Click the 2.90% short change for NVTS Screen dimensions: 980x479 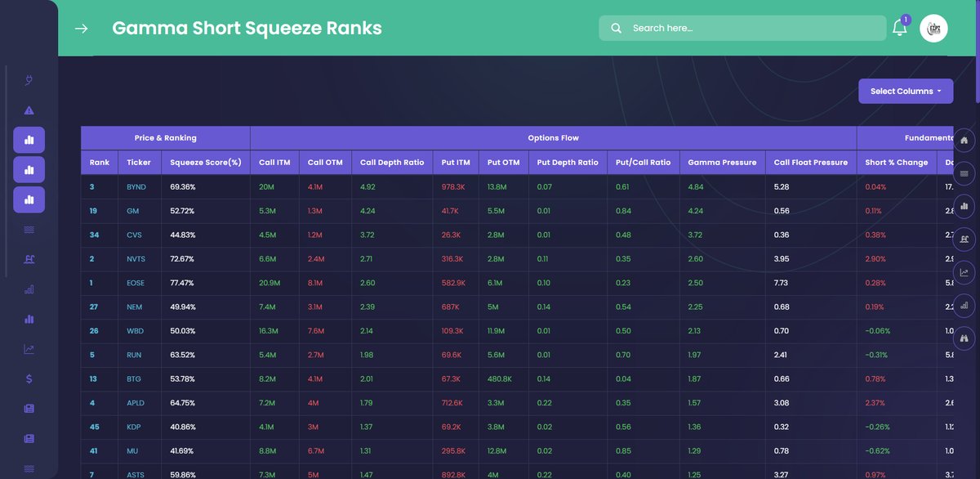pyautogui.click(x=876, y=259)
